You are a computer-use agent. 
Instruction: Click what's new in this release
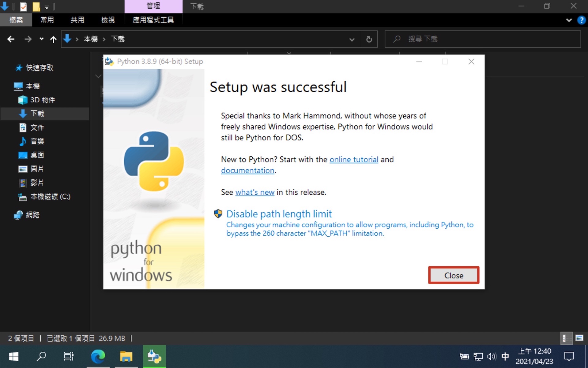click(x=254, y=192)
